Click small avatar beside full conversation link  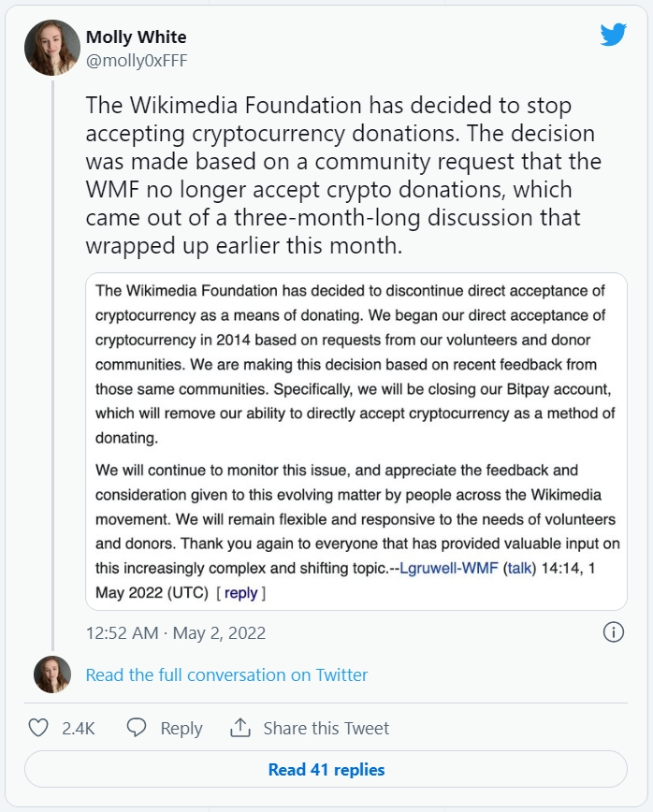(x=52, y=674)
